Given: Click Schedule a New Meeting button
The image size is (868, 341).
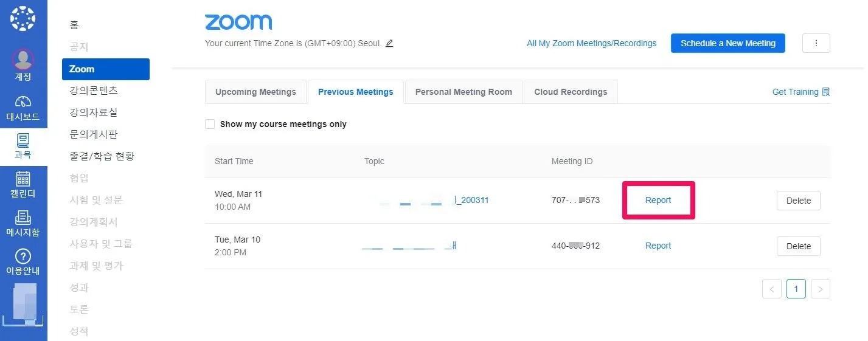Looking at the screenshot, I should (728, 43).
